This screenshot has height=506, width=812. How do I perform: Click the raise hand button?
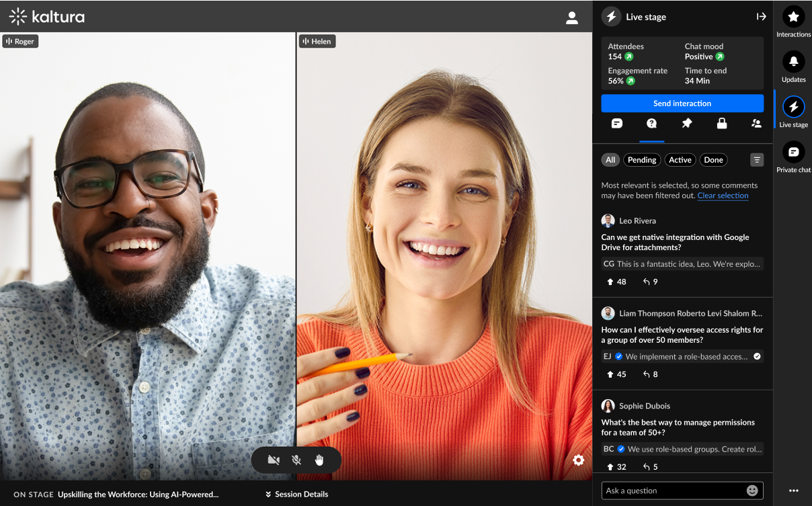[x=319, y=460]
